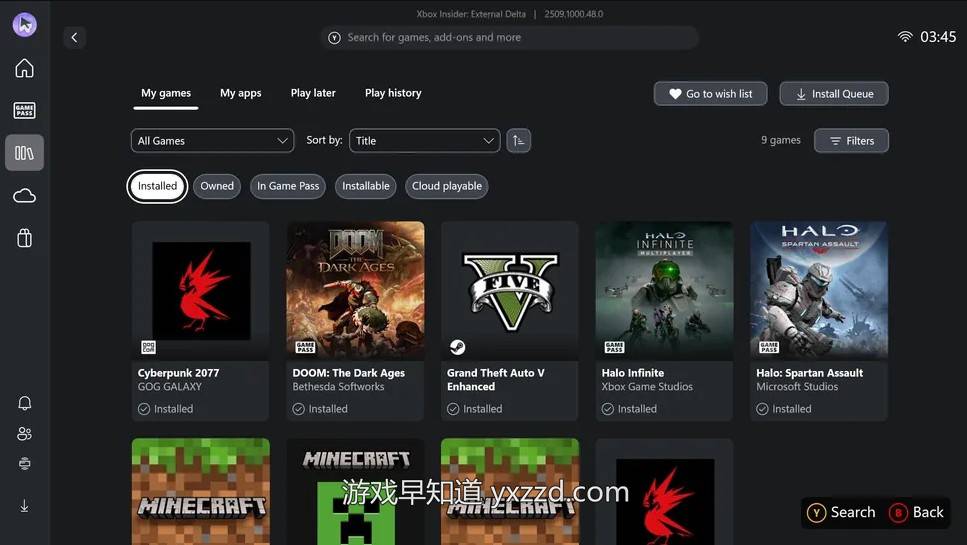Screen dimensions: 967x545
Task: Open the Filters panel button
Action: 851,141
